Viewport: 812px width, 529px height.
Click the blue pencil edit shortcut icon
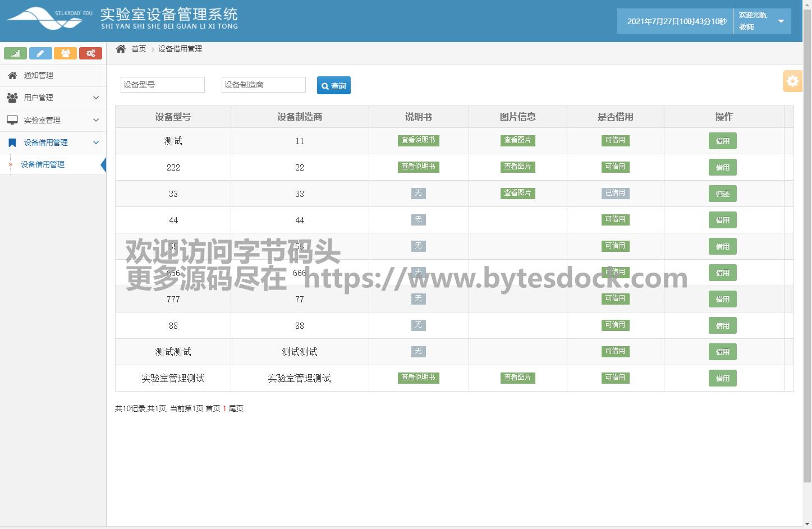coord(40,53)
